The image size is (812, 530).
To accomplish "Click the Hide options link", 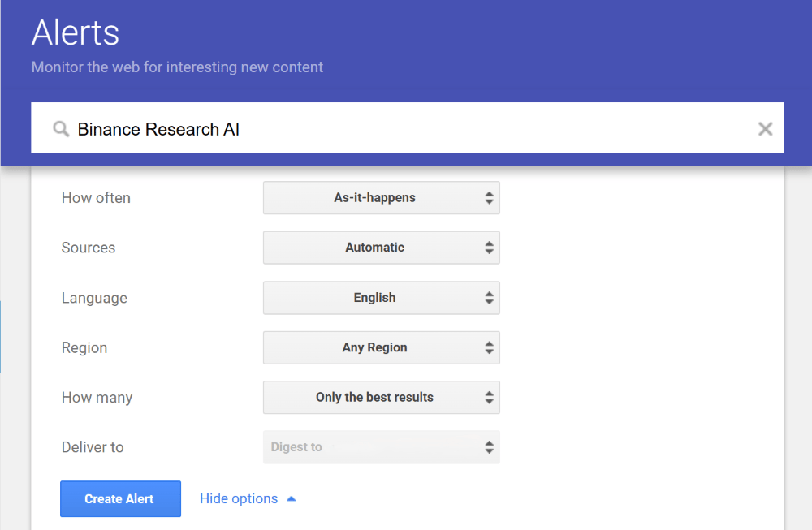I will click(x=239, y=499).
